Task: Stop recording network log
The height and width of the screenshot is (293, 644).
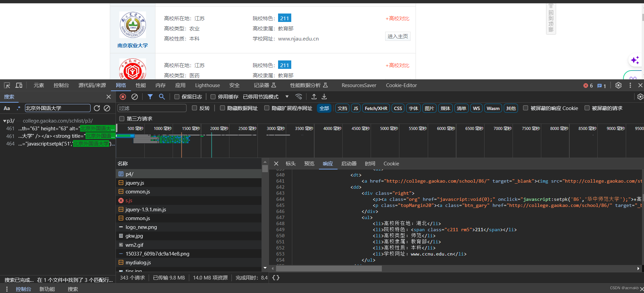Action: 123,97
